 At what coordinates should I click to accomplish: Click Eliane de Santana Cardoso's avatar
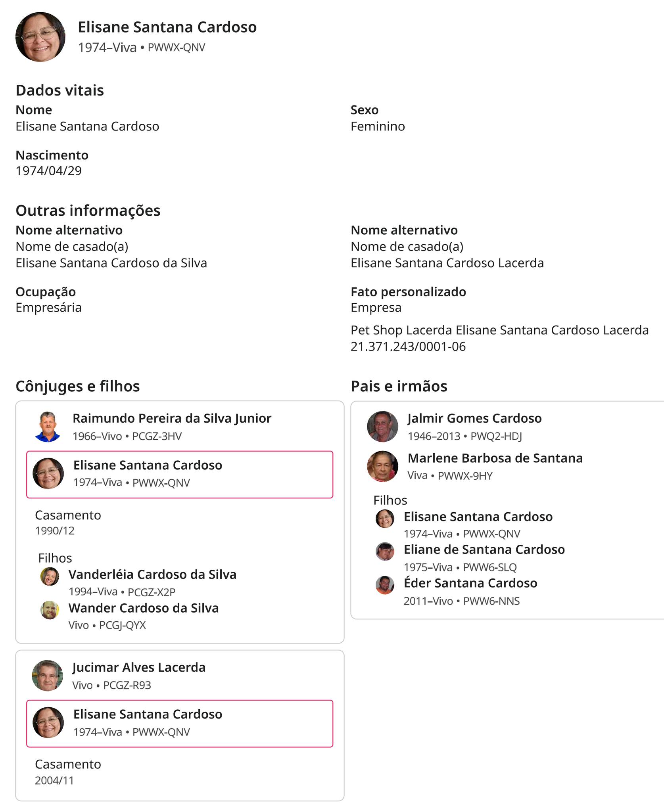coord(385,552)
